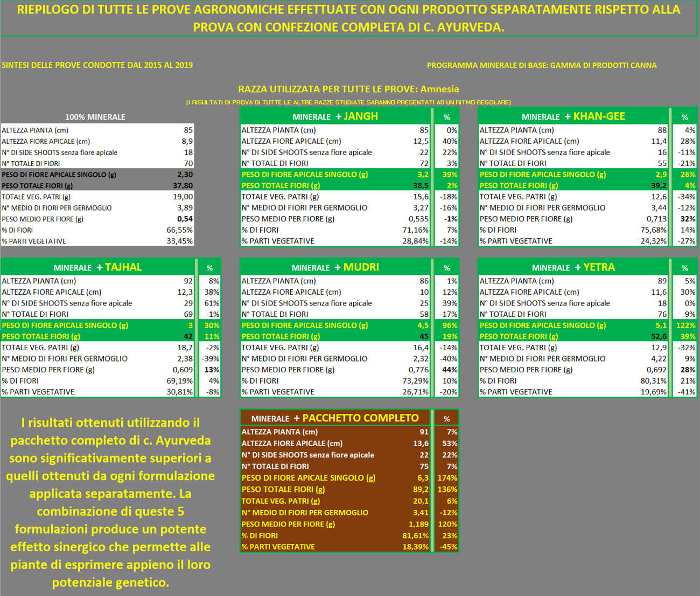Click 'PROGRAMMA MINERALE DI BASE: GAMMA DI PRODOTTI CANNA'
700x596 pixels.
tap(542, 65)
